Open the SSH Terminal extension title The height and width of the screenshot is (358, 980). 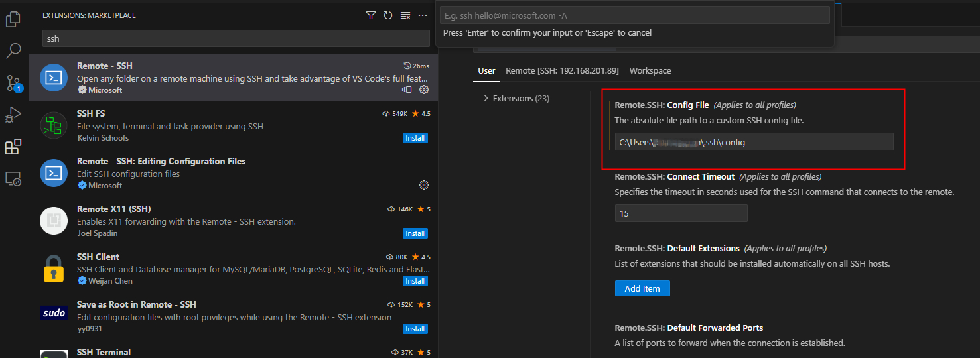104,352
